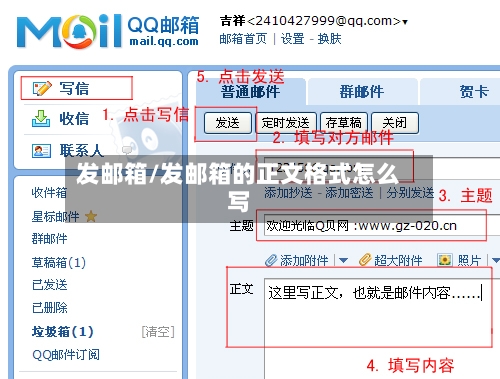Click the 分别发送 link

410,193
